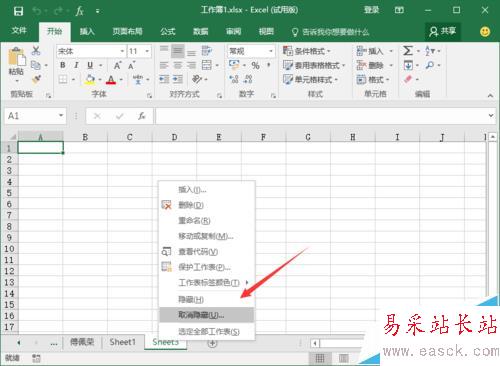
Task: Open the font name box 宋体
Action: coord(90,51)
